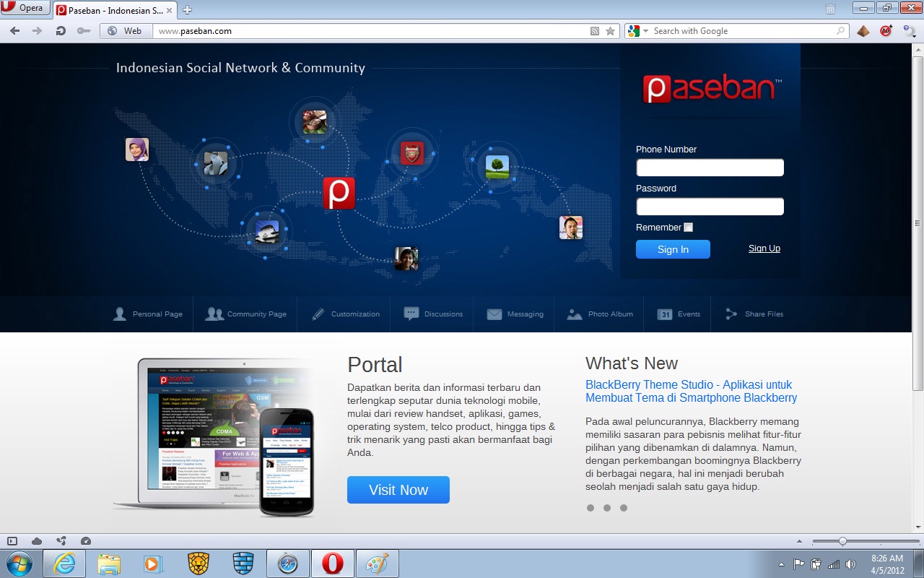Screen dimensions: 924x578
Task: Open the Windows Start menu
Action: [19, 564]
